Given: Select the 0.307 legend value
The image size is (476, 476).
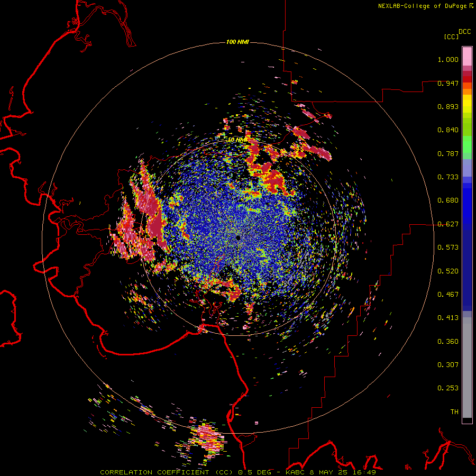Looking at the screenshot, I should tap(448, 365).
